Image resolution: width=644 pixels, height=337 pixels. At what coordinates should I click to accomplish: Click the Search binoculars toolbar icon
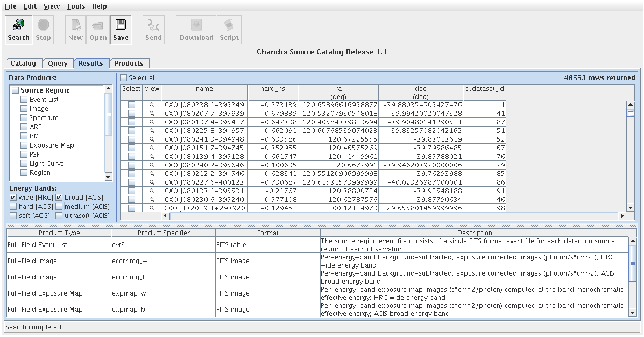tap(18, 25)
